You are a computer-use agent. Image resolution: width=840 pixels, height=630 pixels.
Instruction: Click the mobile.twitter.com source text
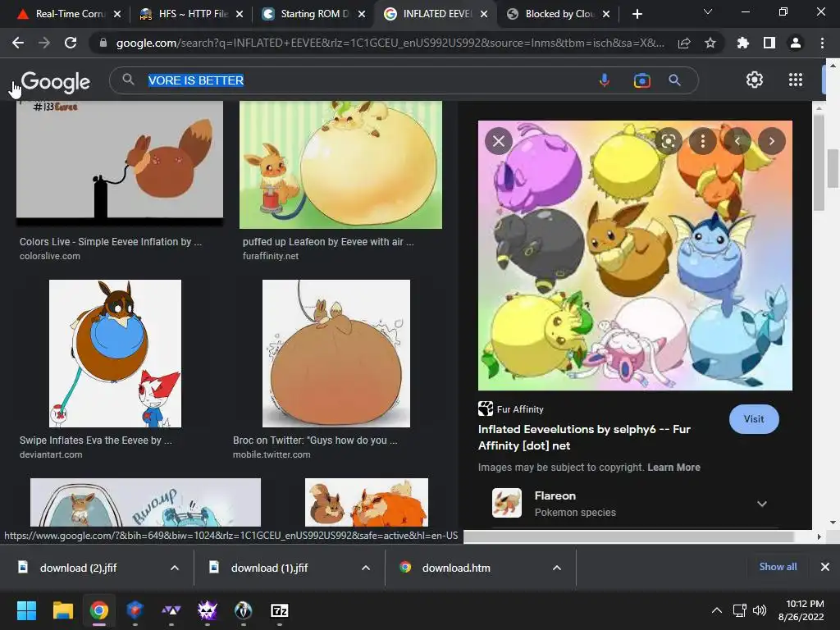point(272,454)
